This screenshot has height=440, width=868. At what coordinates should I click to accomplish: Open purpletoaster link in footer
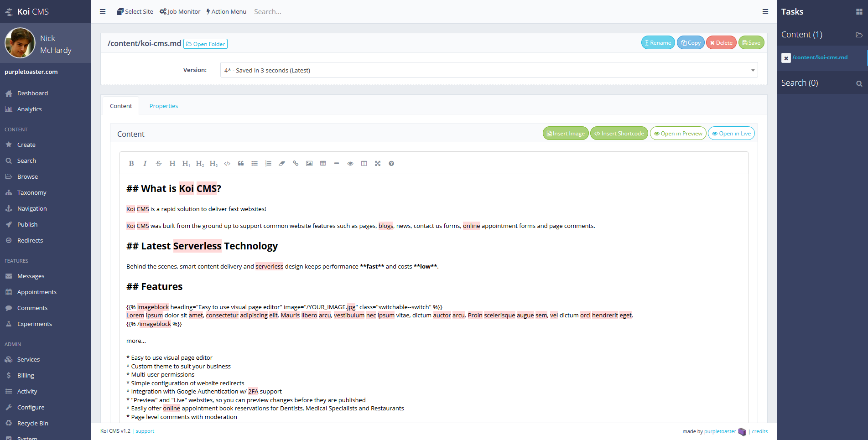(x=720, y=431)
